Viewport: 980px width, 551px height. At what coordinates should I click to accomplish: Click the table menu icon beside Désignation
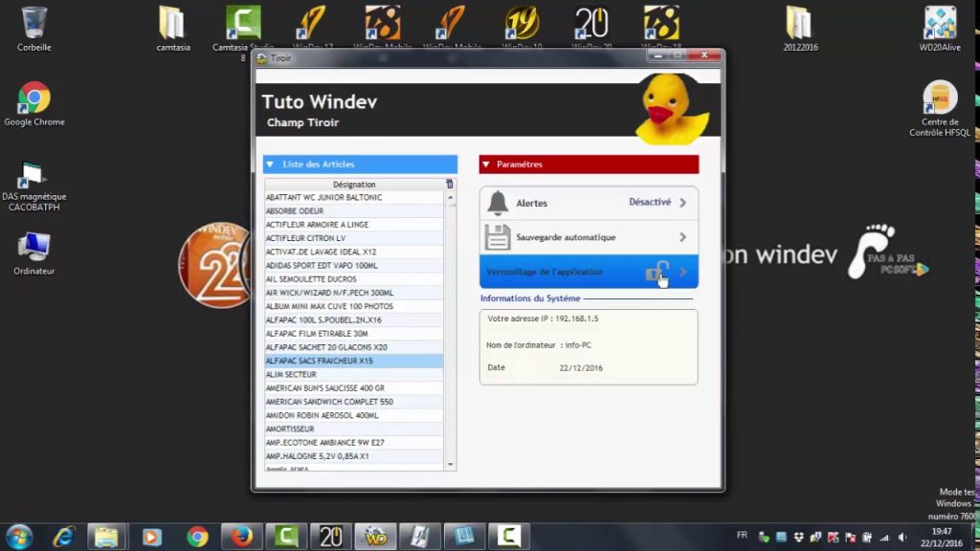click(x=450, y=185)
